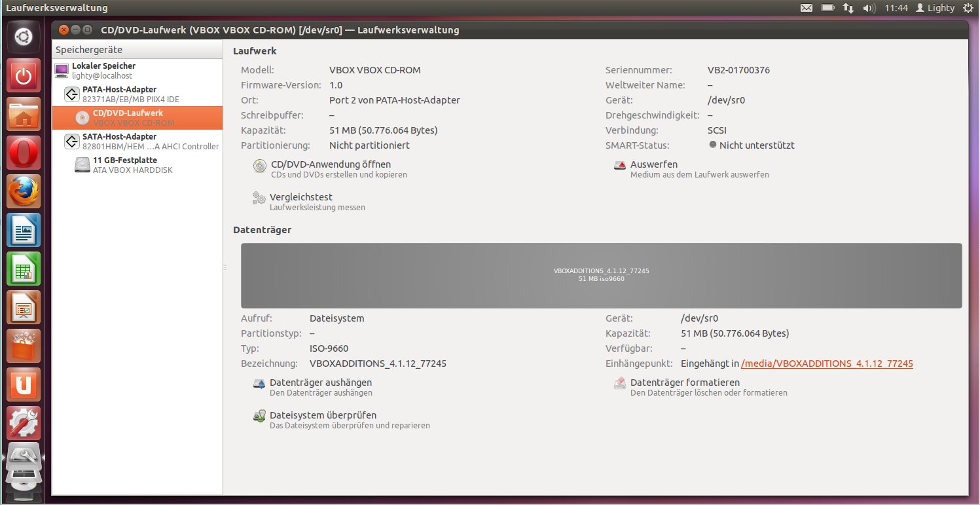Click the Gerät value /dev/sr0 under Laufwerk
This screenshot has width=980, height=505.
click(x=726, y=100)
